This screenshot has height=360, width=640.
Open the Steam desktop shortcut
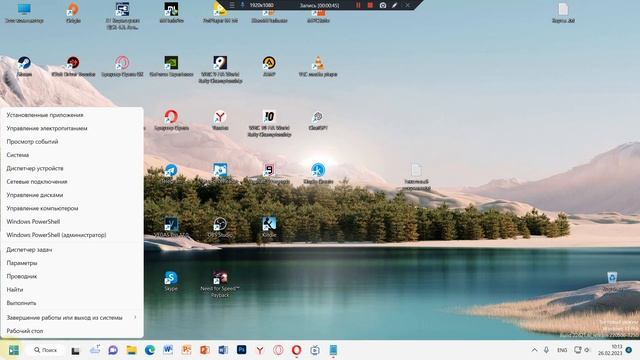[24, 67]
